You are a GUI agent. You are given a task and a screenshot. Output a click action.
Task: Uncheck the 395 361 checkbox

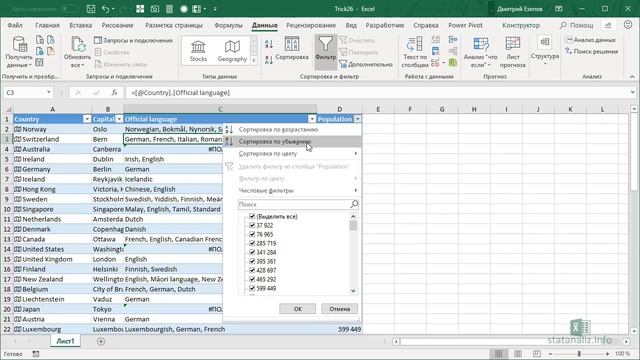[x=252, y=261]
